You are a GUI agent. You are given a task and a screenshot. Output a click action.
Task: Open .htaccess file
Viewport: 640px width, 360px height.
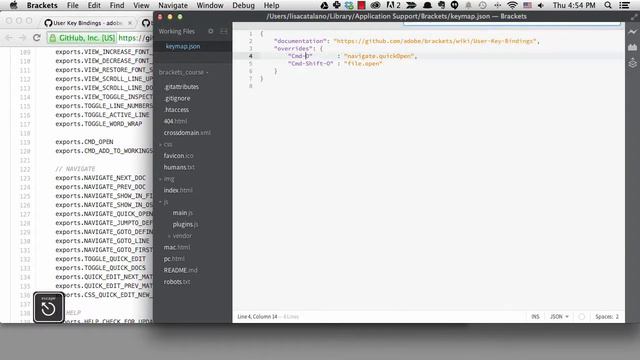(176, 109)
